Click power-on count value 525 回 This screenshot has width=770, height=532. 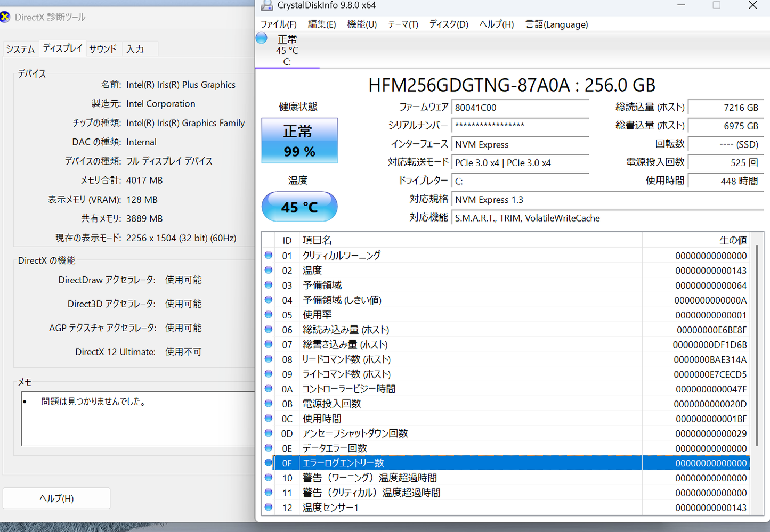click(726, 163)
